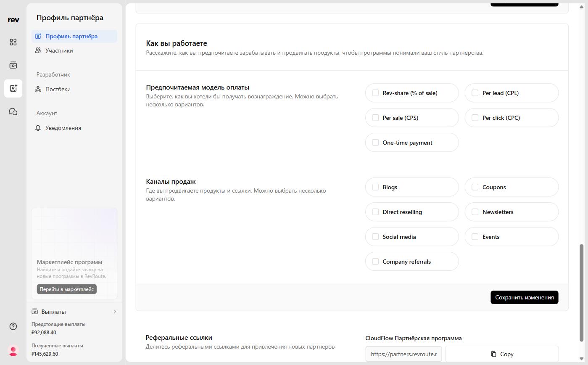Click the rev logo in the left rail
Image resolution: width=588 pixels, height=365 pixels.
[13, 19]
